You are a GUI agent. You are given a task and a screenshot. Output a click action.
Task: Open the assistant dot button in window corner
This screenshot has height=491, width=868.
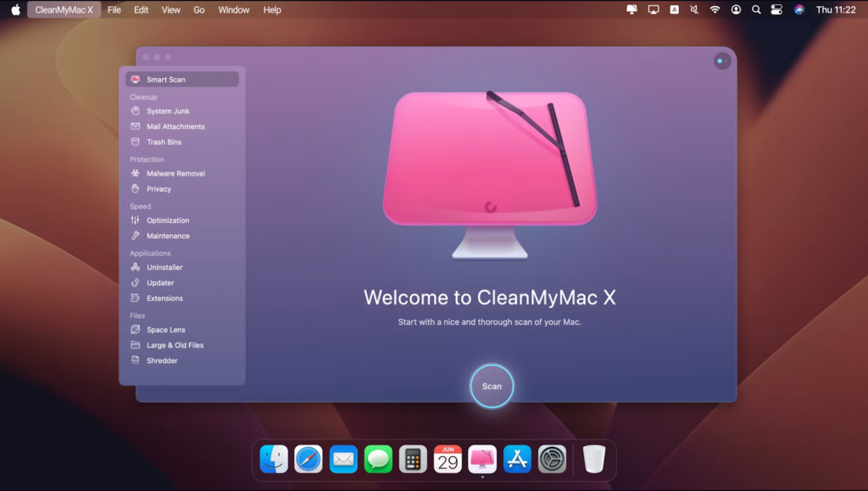pyautogui.click(x=722, y=61)
